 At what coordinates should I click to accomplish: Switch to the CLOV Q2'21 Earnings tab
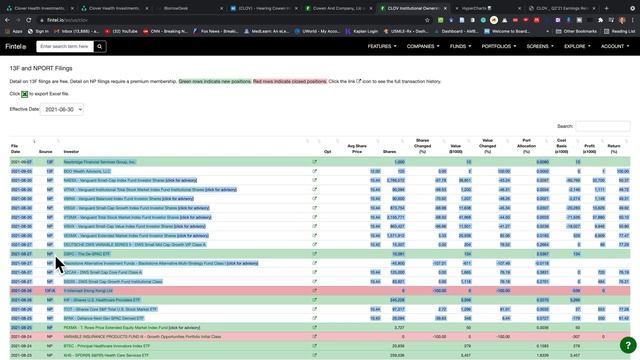(561, 8)
